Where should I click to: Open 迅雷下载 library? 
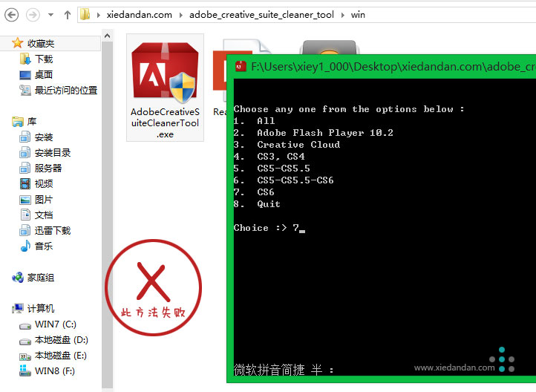52,230
